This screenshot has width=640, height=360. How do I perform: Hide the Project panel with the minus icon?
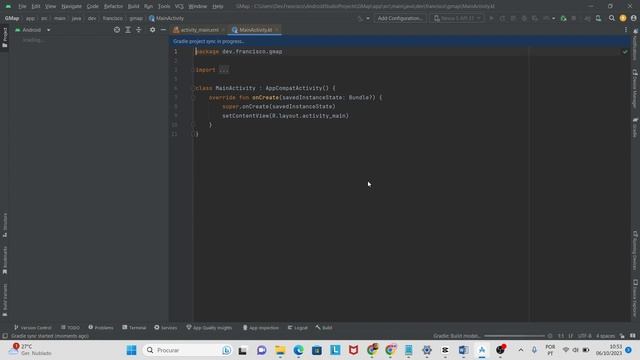tap(163, 30)
